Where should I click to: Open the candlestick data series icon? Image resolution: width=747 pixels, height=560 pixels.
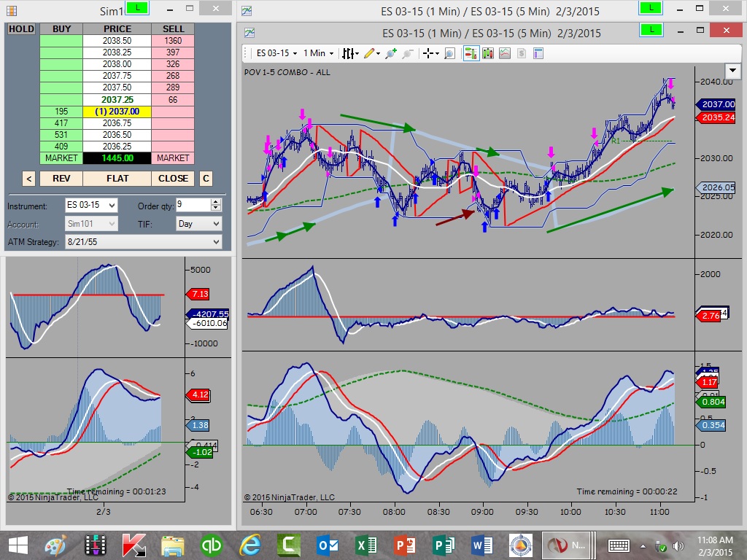pos(488,53)
